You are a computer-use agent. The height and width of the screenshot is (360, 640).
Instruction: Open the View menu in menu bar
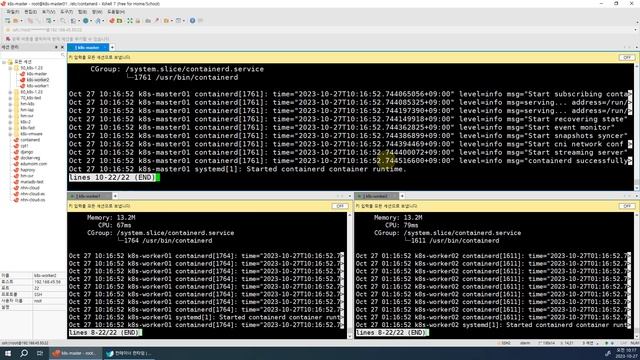[48, 12]
